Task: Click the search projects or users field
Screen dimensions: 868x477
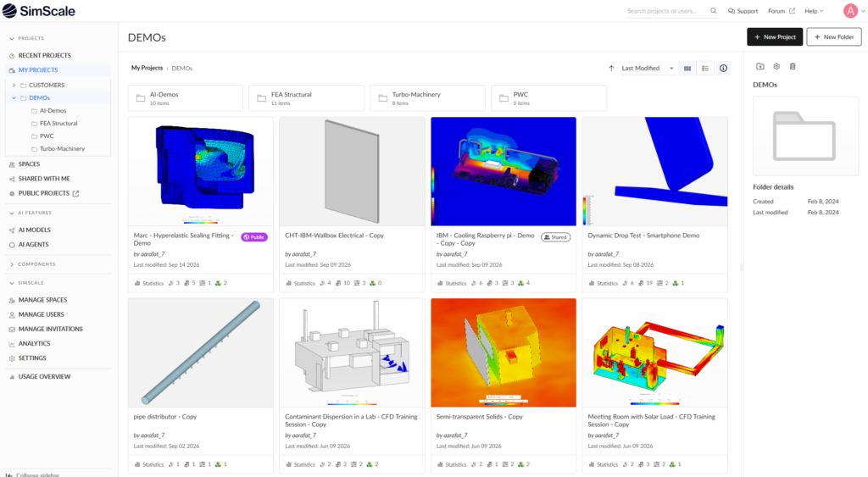Action: coord(667,11)
